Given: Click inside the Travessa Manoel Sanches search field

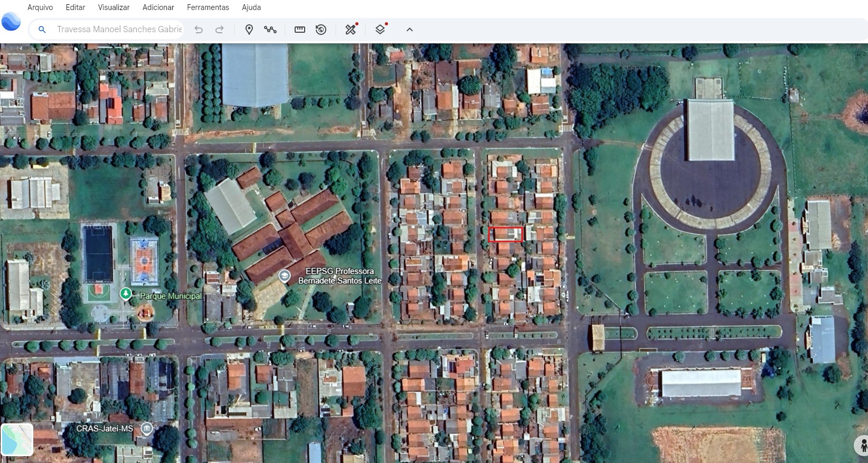Looking at the screenshot, I should pos(119,30).
